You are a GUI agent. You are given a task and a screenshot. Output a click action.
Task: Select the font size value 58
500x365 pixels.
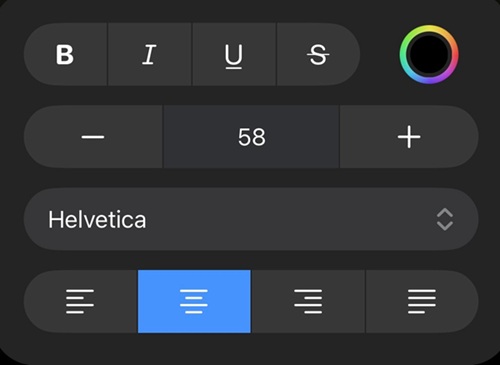pos(251,137)
